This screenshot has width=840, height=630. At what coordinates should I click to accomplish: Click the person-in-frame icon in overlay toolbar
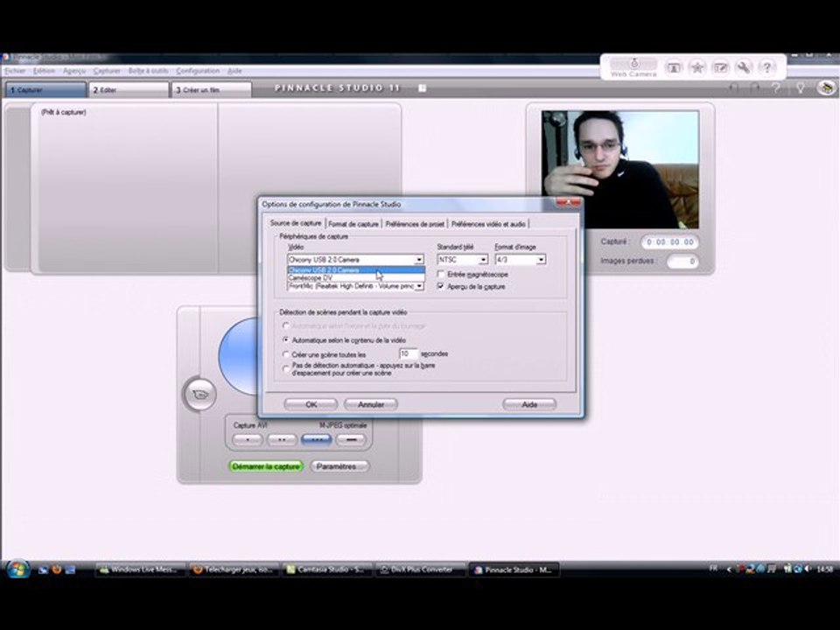[674, 67]
